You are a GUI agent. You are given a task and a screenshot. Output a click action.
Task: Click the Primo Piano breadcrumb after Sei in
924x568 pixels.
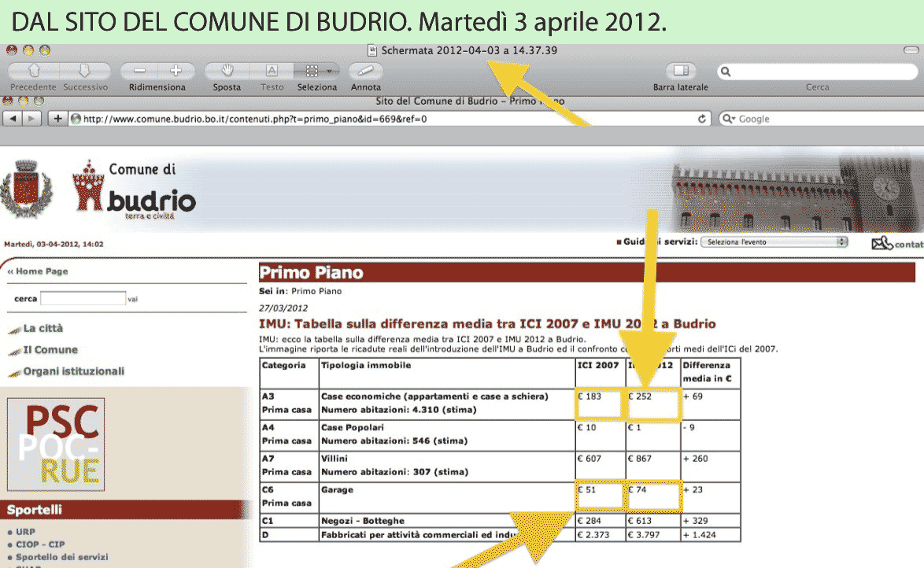[x=316, y=291]
